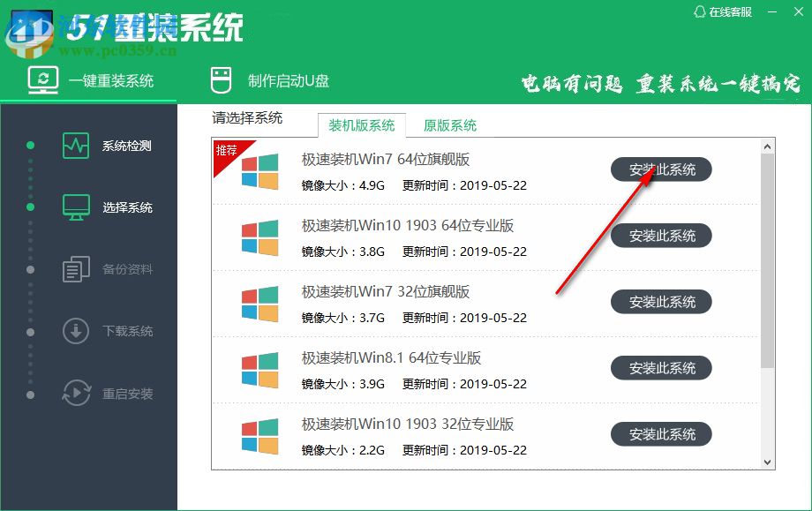Click 安装此系统 for Win10 1903 32位专业版
The image size is (812, 511).
pos(661,434)
